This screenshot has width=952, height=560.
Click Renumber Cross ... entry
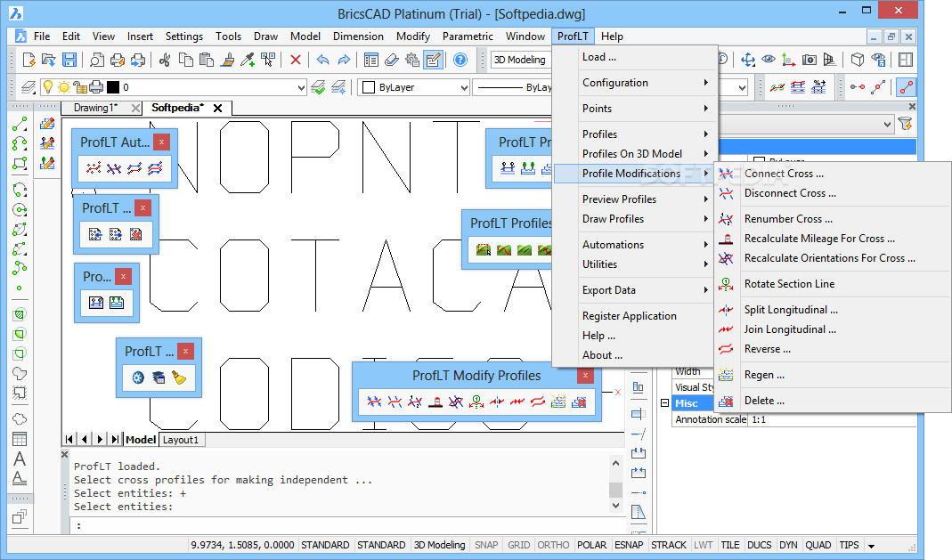[x=789, y=218]
